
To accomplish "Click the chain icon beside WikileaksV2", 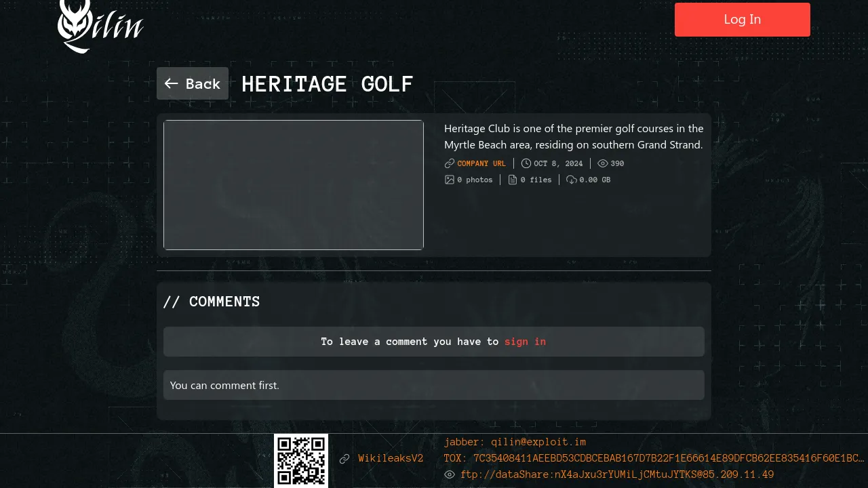I will [x=344, y=459].
